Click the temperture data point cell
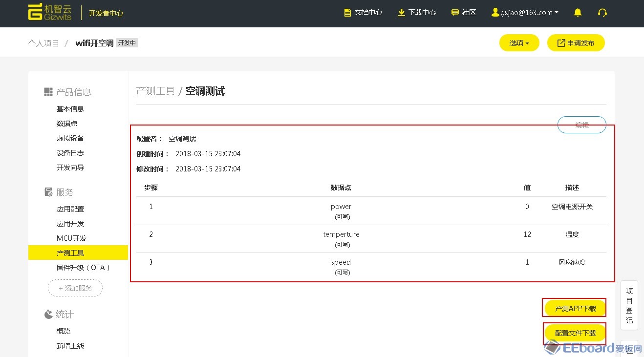The width and height of the screenshot is (644, 357). coord(341,239)
